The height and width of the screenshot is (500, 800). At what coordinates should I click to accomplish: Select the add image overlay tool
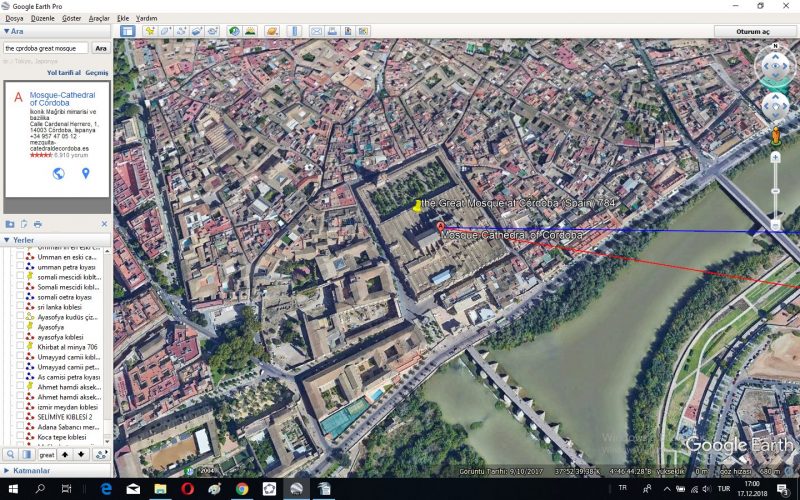pos(197,31)
